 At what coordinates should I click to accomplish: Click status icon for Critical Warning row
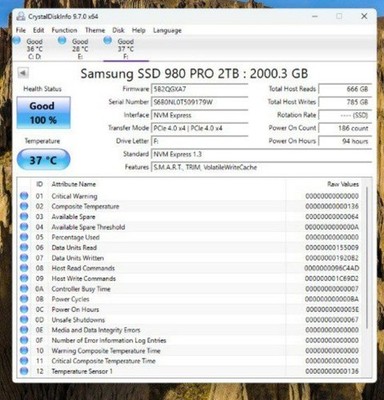tap(24, 196)
